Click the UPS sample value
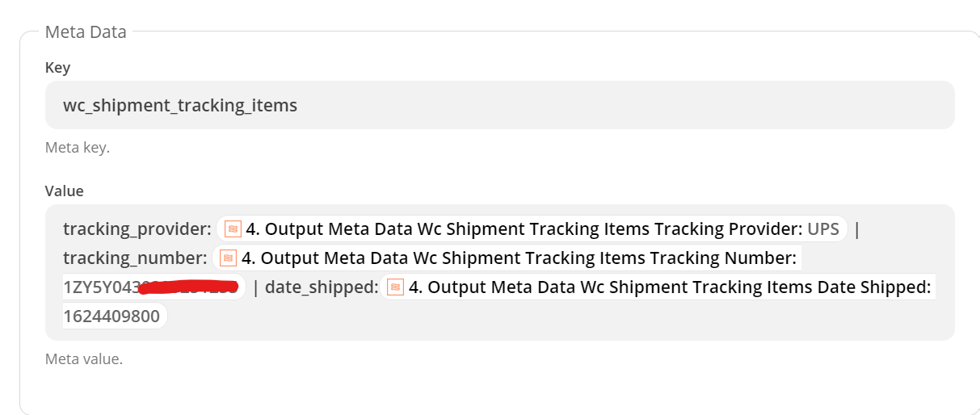This screenshot has width=980, height=415. [823, 228]
